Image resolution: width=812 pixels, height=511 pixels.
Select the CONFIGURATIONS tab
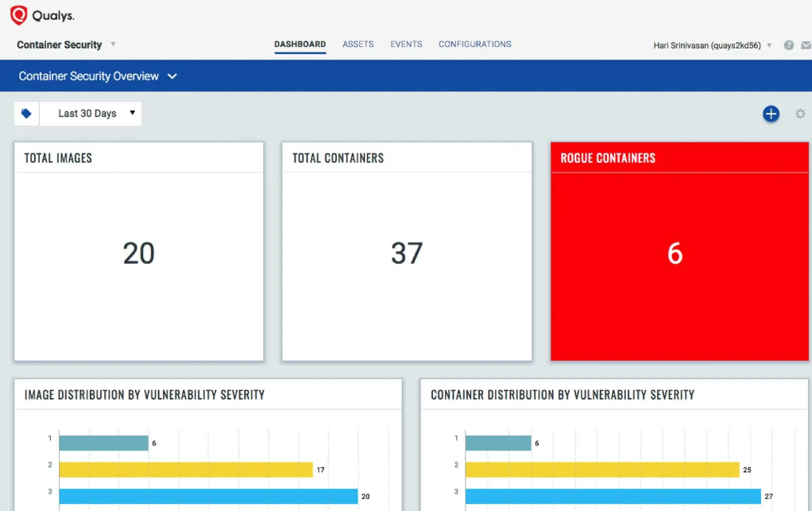coord(474,45)
